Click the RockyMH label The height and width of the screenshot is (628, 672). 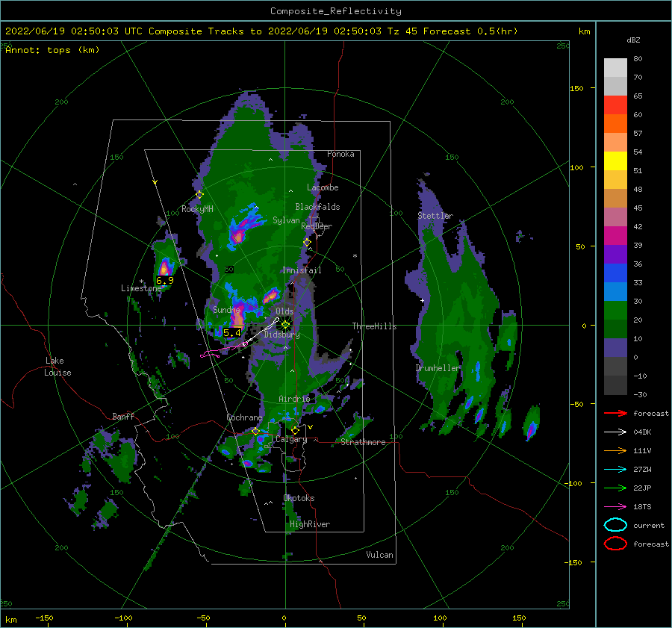tap(197, 209)
